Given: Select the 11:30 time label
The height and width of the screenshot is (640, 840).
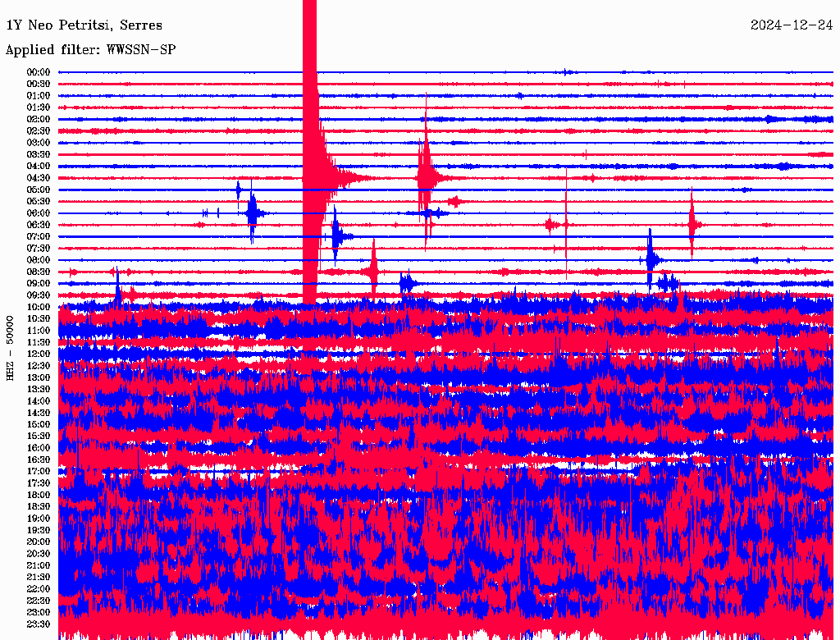Looking at the screenshot, I should 39,342.
